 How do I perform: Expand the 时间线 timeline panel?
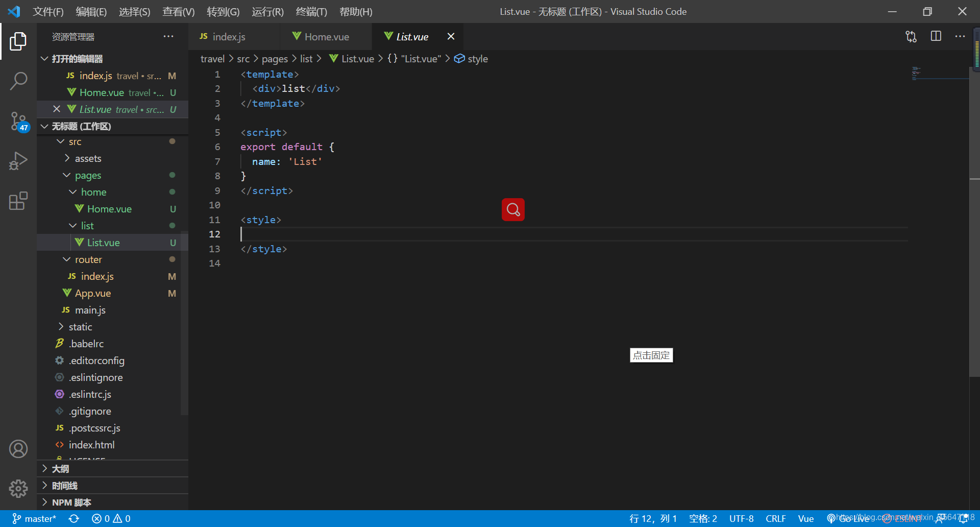point(112,486)
